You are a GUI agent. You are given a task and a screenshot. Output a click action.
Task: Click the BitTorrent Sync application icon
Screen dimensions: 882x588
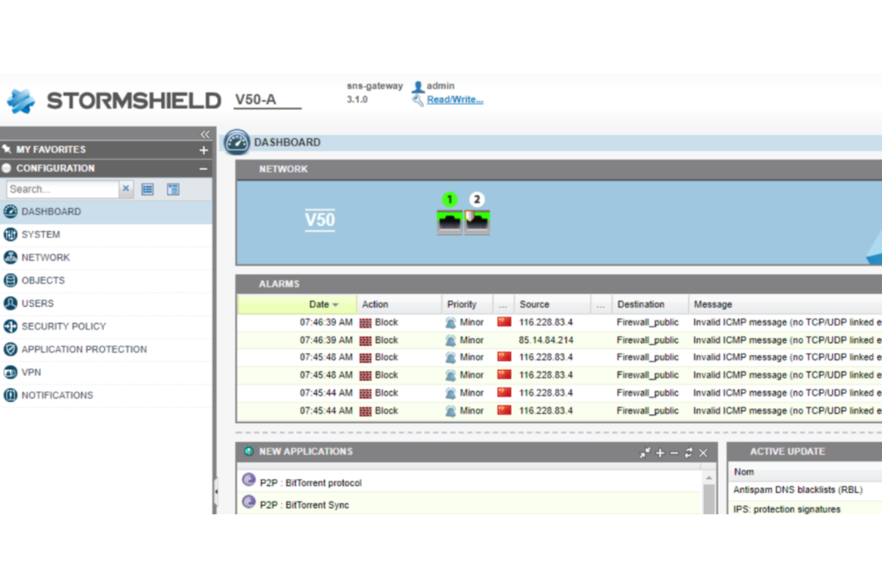249,502
